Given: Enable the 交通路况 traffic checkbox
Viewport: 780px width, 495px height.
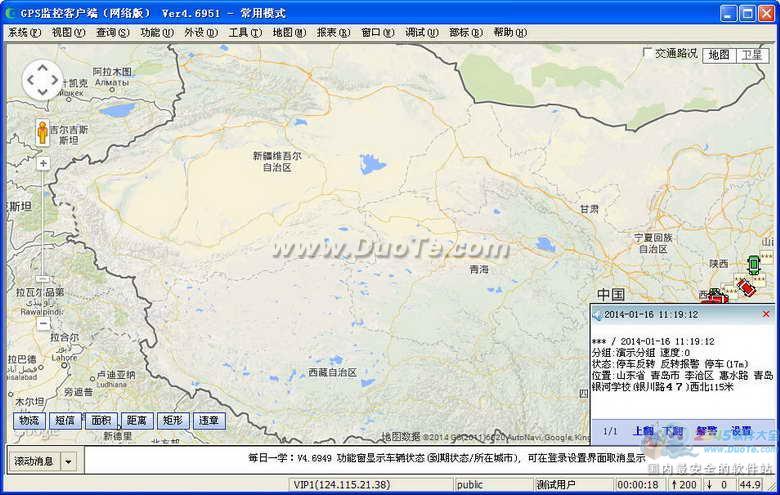Looking at the screenshot, I should 647,54.
